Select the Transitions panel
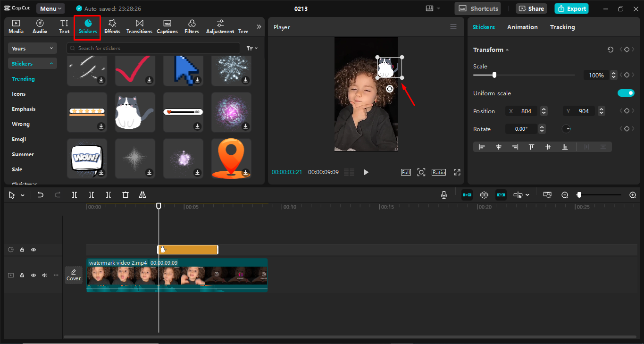 [139, 26]
